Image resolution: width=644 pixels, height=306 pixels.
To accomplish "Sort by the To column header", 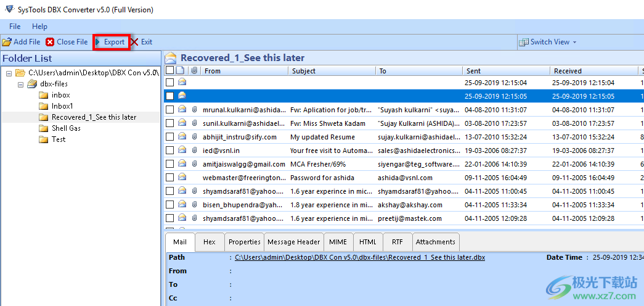I will click(x=419, y=71).
